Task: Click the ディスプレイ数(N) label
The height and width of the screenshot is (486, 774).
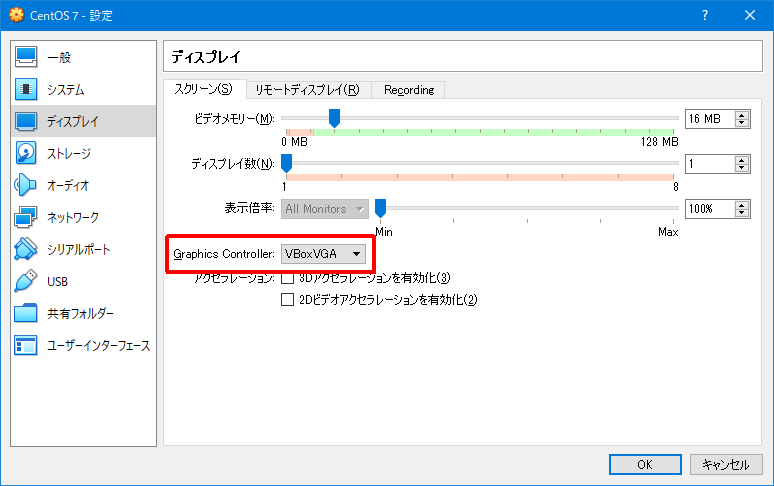Action: (233, 164)
